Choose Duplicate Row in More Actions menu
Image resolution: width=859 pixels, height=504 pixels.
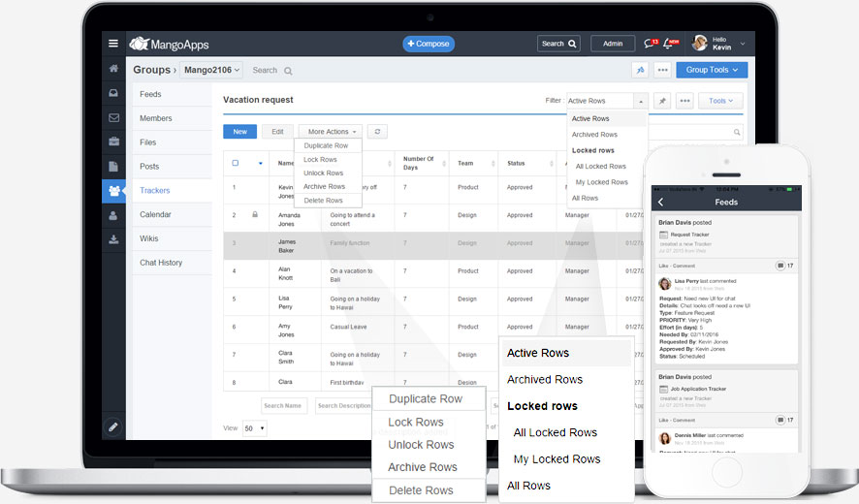point(326,145)
